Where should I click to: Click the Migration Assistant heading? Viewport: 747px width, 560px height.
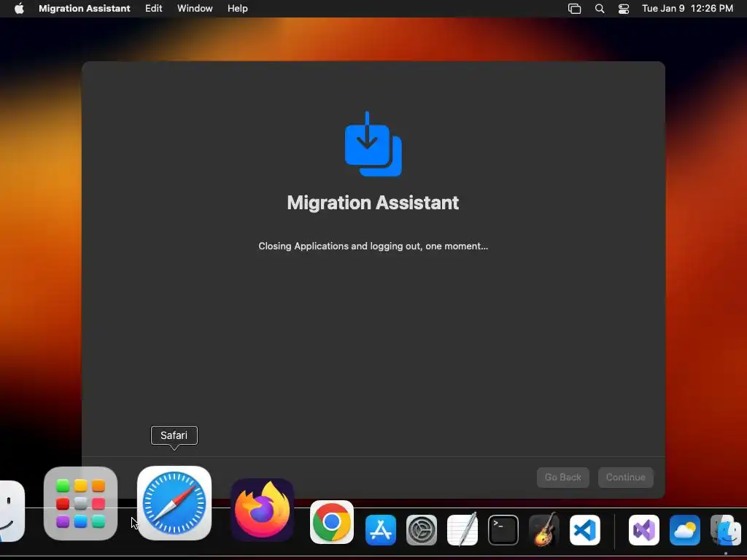(x=373, y=203)
